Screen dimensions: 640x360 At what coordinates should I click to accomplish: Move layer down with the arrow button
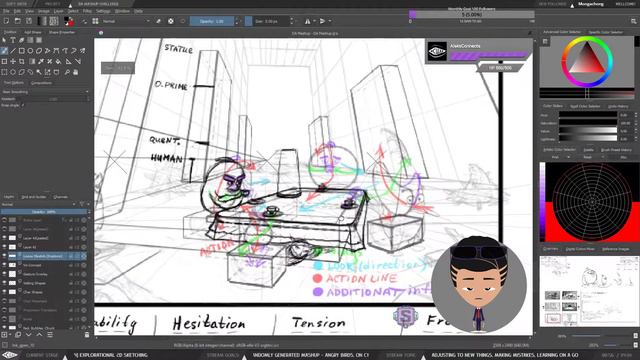pos(29,335)
